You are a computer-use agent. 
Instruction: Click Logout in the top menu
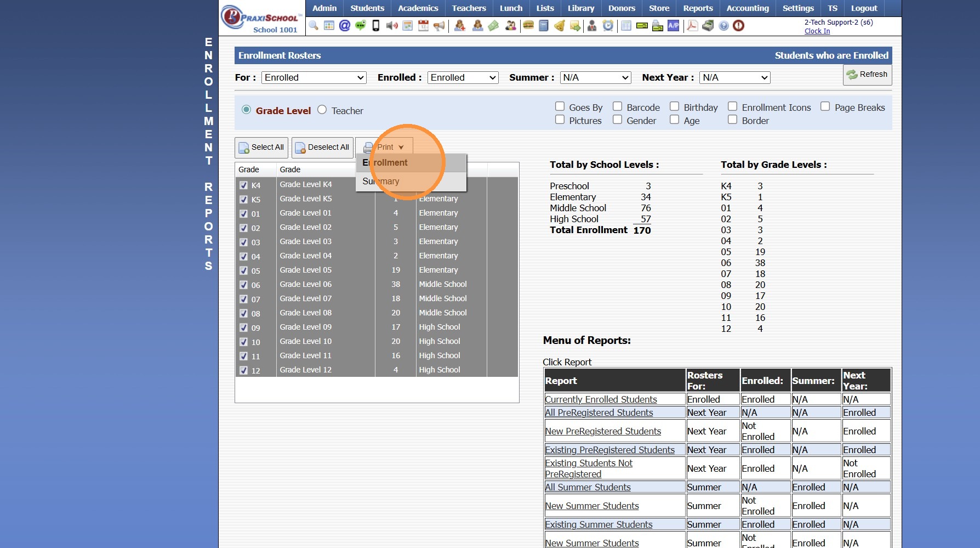(x=864, y=8)
